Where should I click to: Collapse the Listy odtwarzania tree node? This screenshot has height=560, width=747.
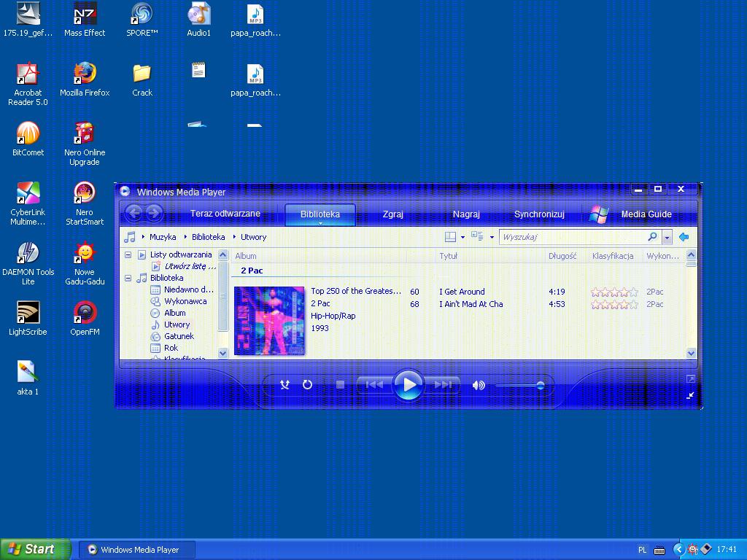tap(128, 254)
